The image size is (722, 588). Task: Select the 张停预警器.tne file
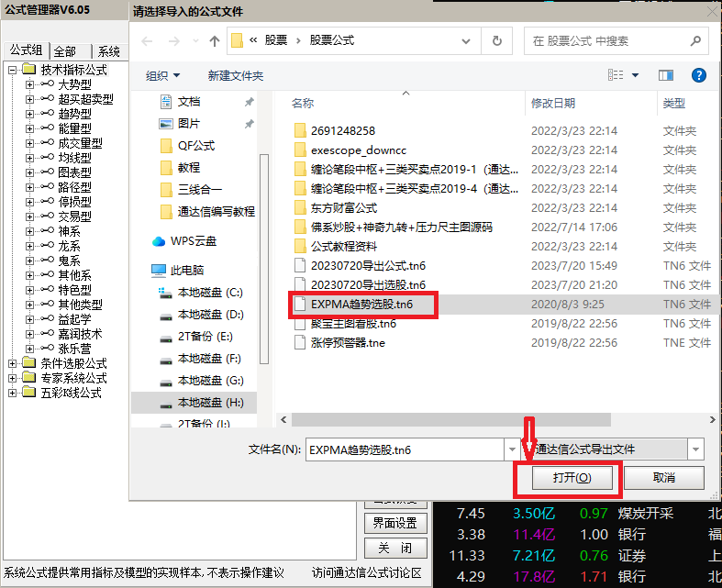[x=347, y=342]
